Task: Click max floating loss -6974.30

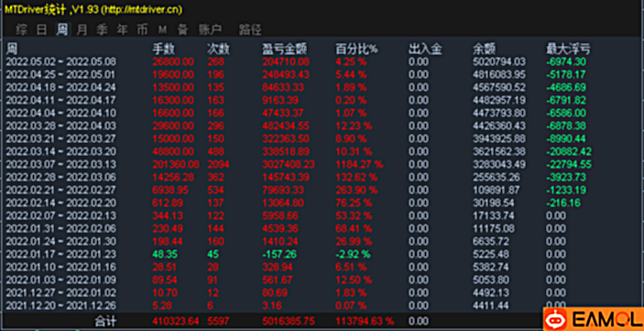Action: (566, 62)
